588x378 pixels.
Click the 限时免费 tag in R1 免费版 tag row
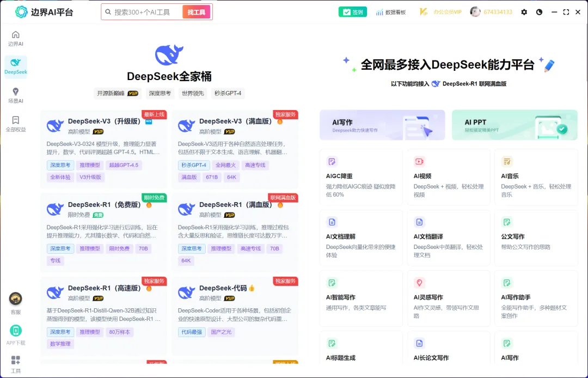point(119,248)
